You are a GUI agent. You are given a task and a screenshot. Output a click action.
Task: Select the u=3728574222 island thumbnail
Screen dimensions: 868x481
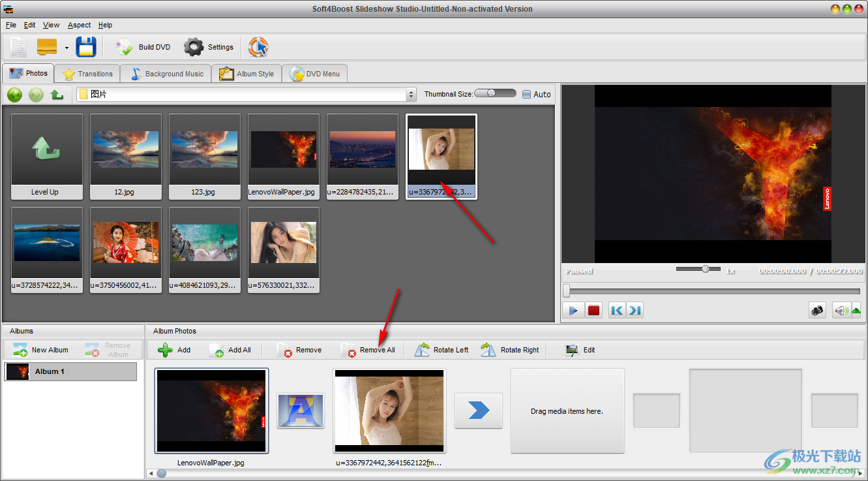pyautogui.click(x=47, y=250)
